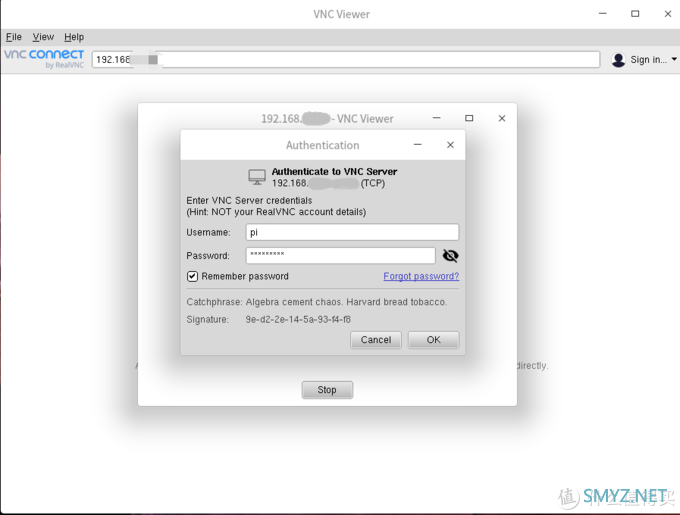Open the File menu

13,37
